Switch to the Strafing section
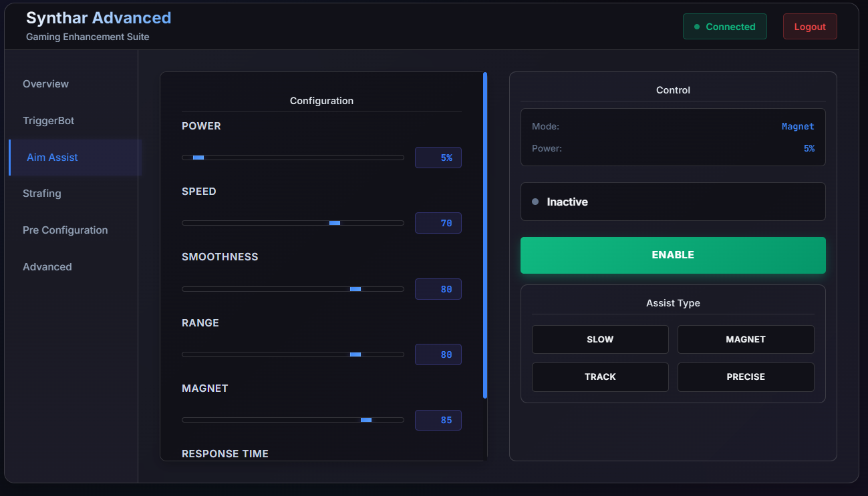Image resolution: width=868 pixels, height=496 pixels. (41, 193)
